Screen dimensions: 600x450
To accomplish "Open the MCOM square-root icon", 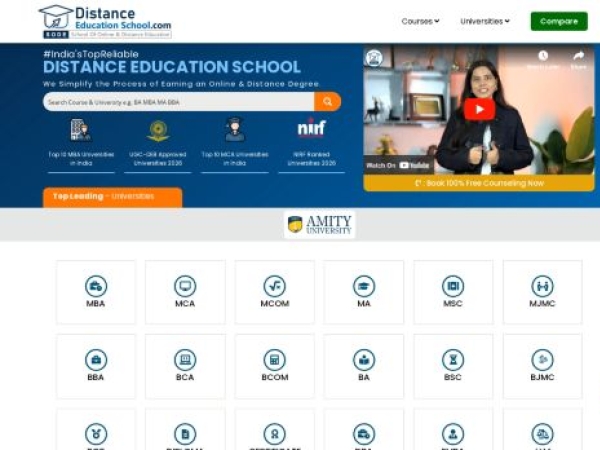I will pyautogui.click(x=274, y=286).
